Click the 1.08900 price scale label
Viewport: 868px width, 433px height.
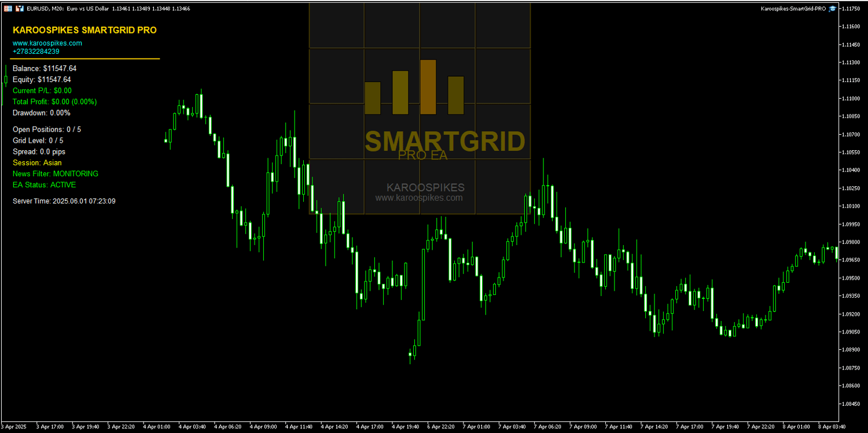850,350
